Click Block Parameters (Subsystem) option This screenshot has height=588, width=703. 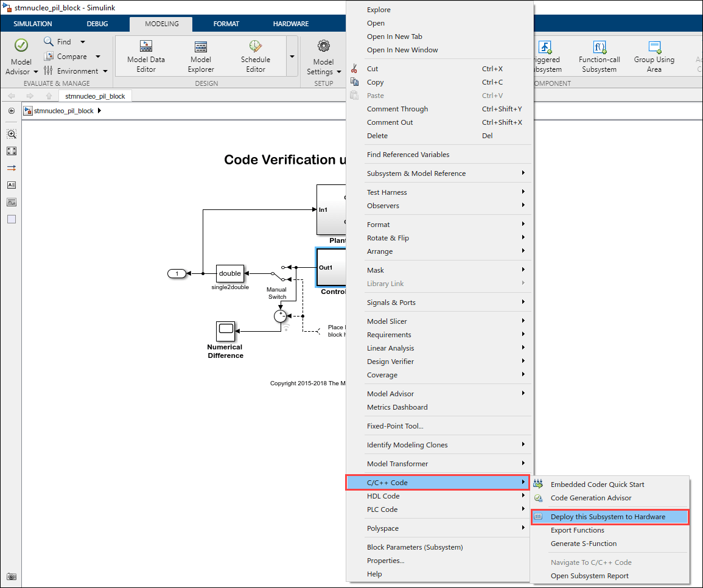pyautogui.click(x=414, y=547)
